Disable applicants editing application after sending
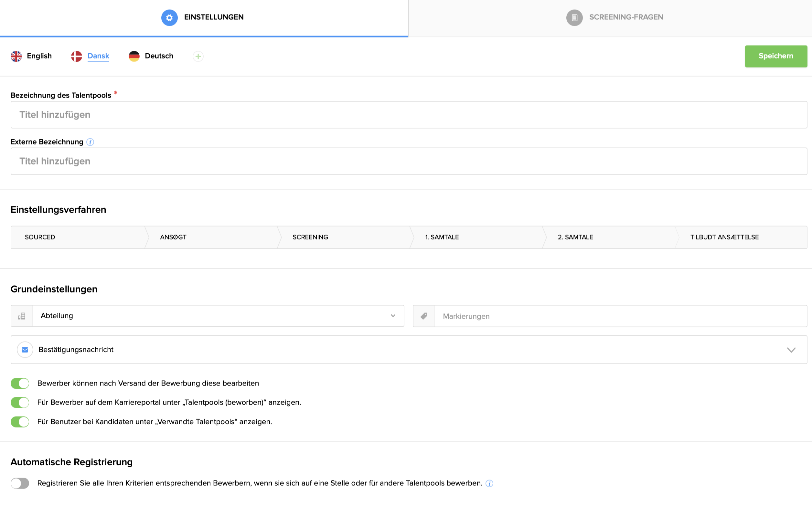This screenshot has width=812, height=508. click(20, 383)
